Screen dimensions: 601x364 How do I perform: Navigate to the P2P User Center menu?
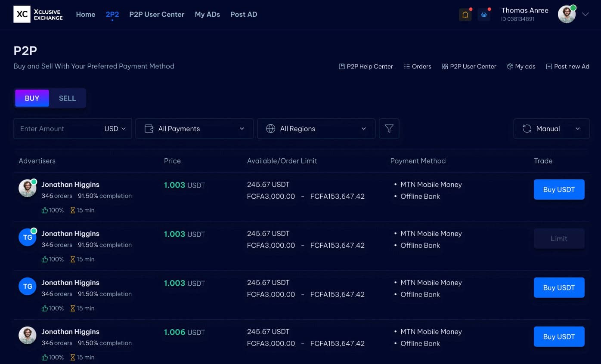tap(157, 14)
